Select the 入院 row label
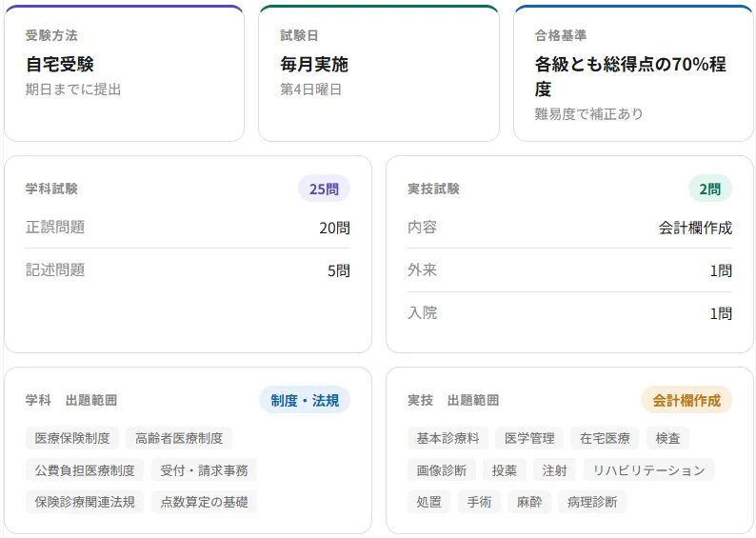This screenshot has width=756, height=538. point(423,313)
